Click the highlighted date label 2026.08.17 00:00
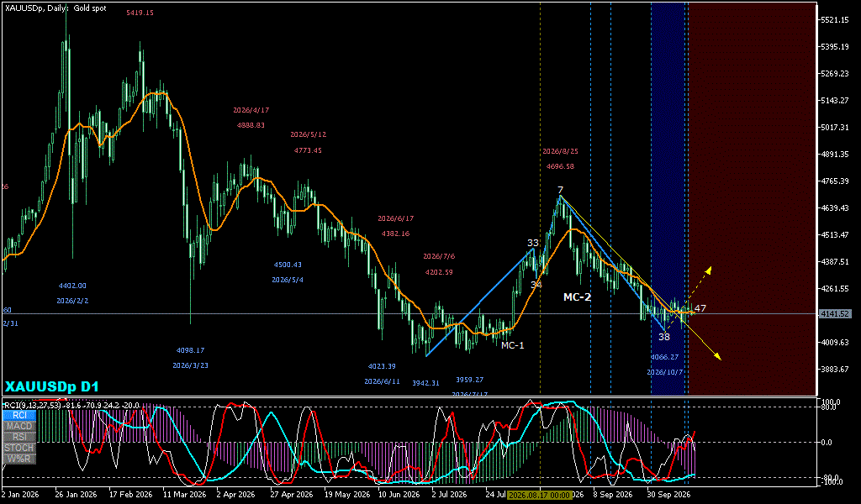Image resolution: width=861 pixels, height=504 pixels. tap(539, 494)
